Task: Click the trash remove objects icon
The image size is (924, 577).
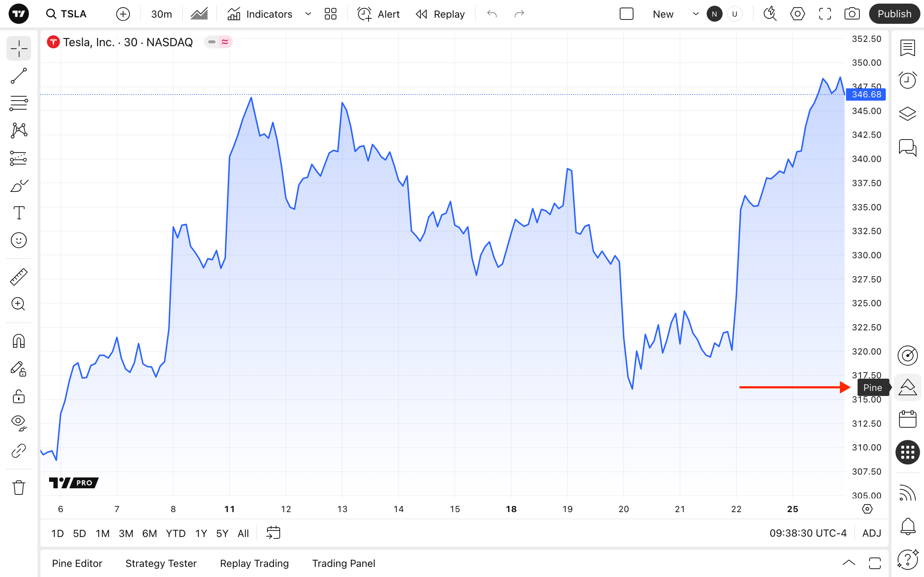Action: [x=18, y=487]
